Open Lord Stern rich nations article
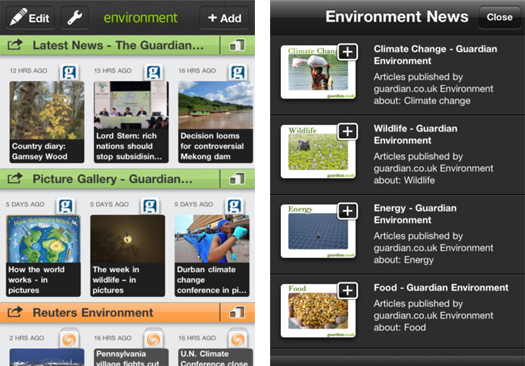 131,122
